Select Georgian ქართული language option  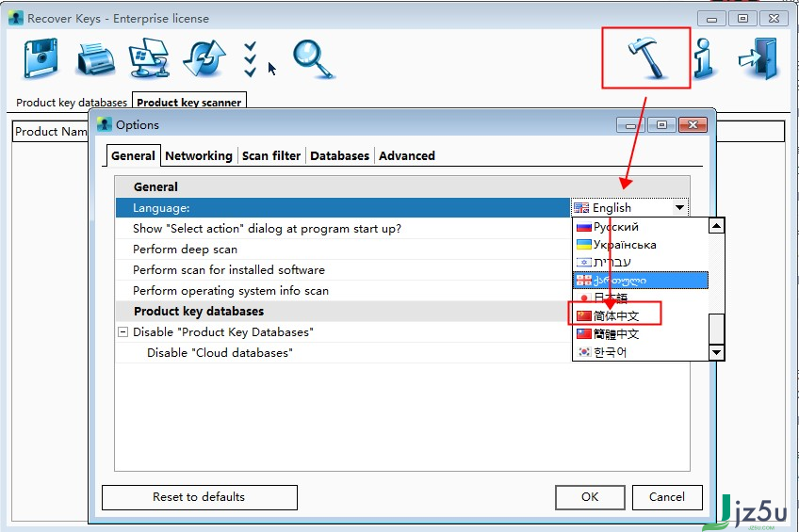pos(641,280)
